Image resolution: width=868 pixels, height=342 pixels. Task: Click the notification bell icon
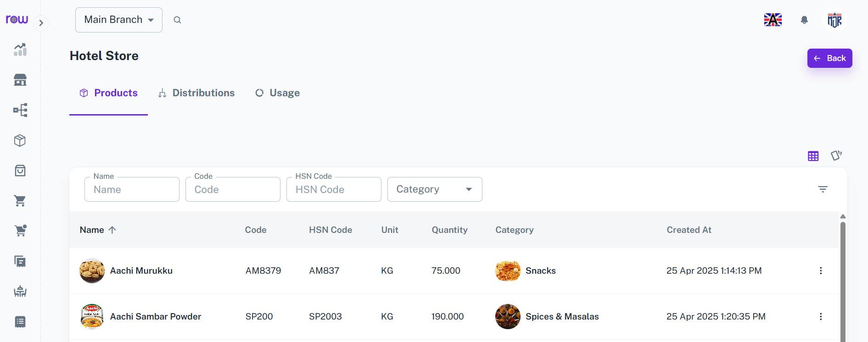pos(804,20)
